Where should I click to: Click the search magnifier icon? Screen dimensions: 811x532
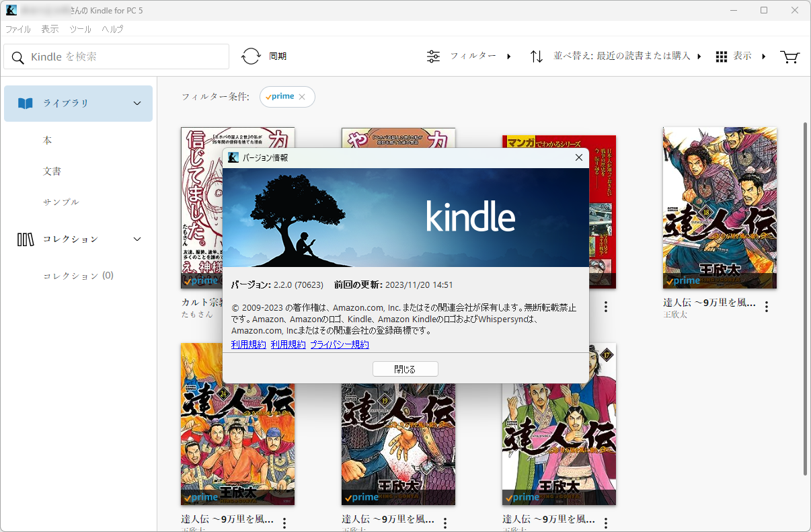point(17,56)
